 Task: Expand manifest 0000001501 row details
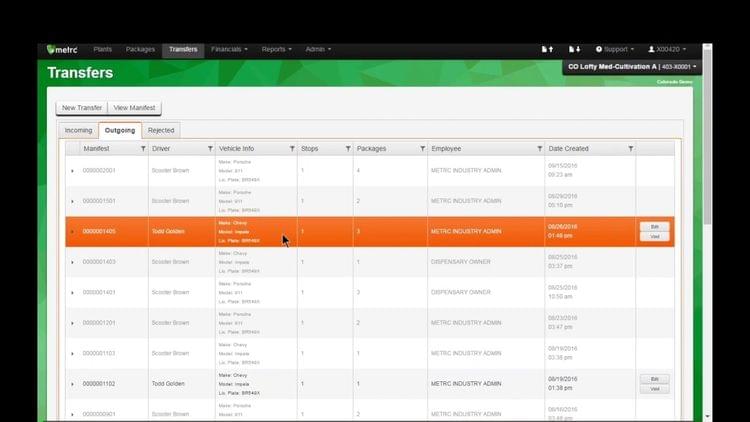72,201
